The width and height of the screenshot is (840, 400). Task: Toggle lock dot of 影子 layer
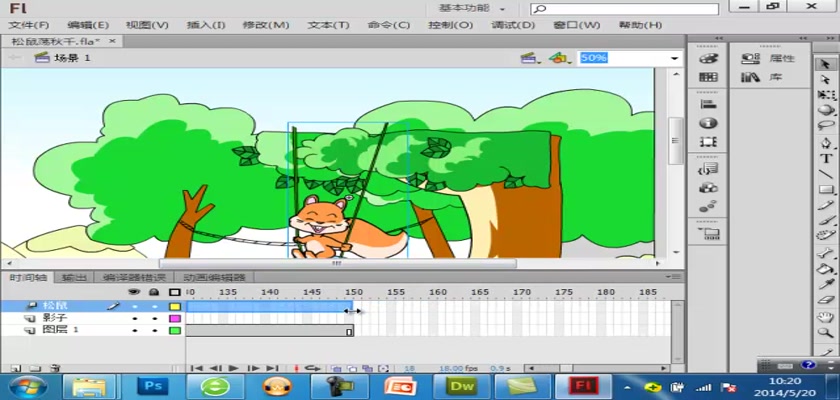(x=154, y=318)
